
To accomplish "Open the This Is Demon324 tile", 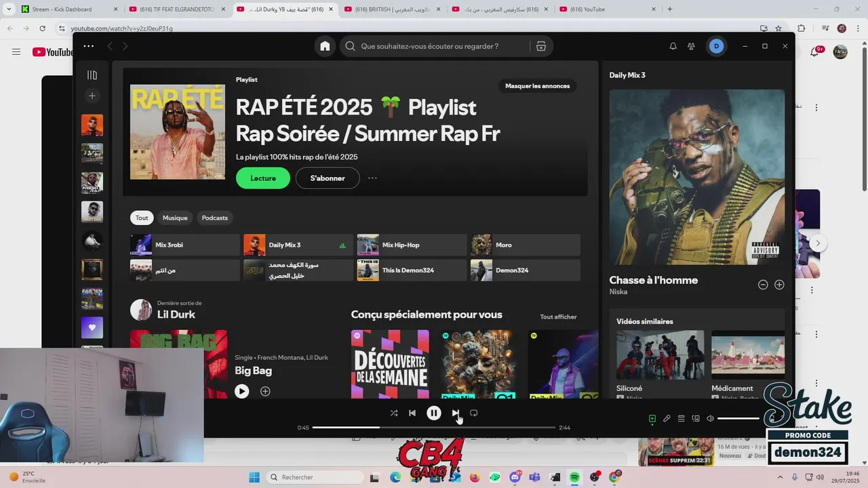I will pyautogui.click(x=412, y=270).
